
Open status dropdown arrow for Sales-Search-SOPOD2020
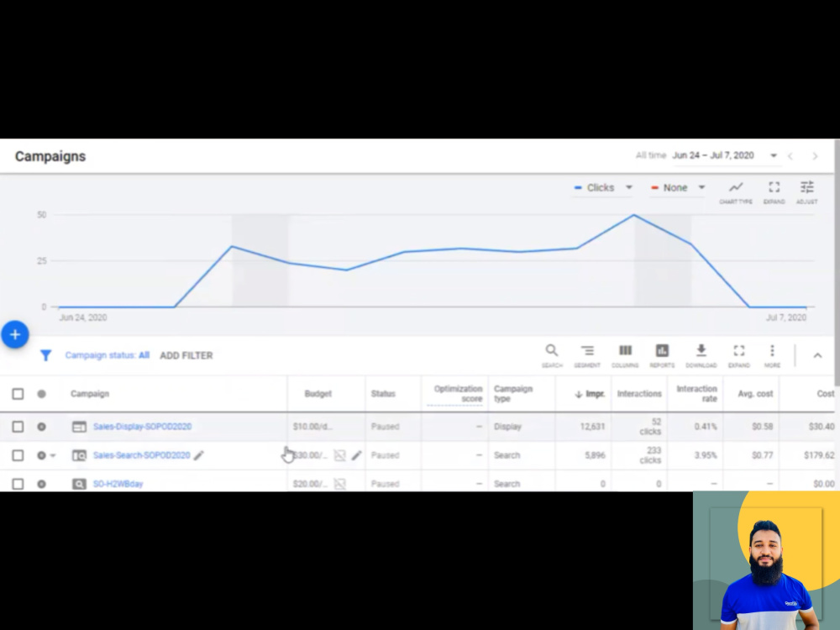(53, 455)
